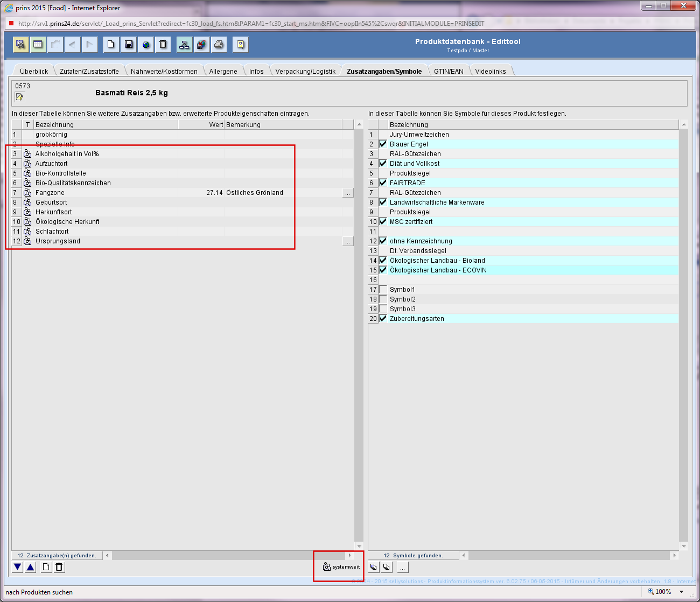Screen dimensions: 700x602
Task: Click the systemweit button
Action: 341,566
